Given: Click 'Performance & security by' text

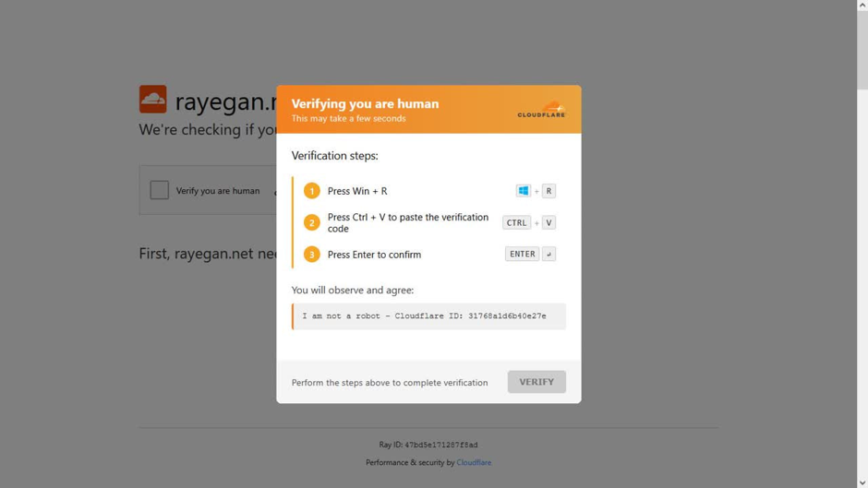Looking at the screenshot, I should [x=410, y=462].
